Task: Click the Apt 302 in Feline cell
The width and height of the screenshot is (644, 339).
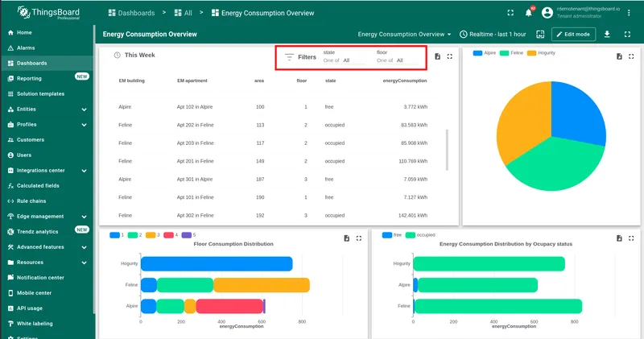Action: point(195,215)
